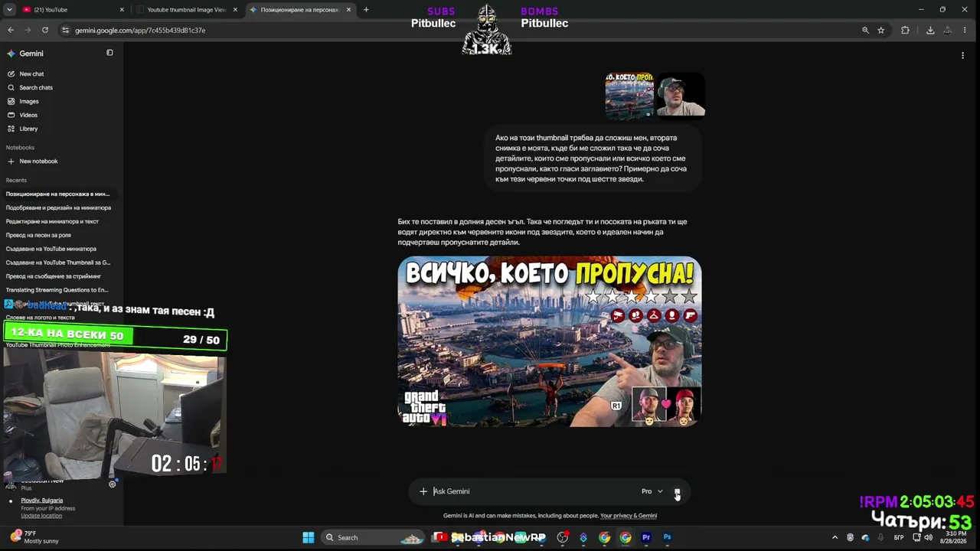Collapse the Gemini sidebar panel
Viewport: 980px width, 551px height.
click(x=109, y=53)
